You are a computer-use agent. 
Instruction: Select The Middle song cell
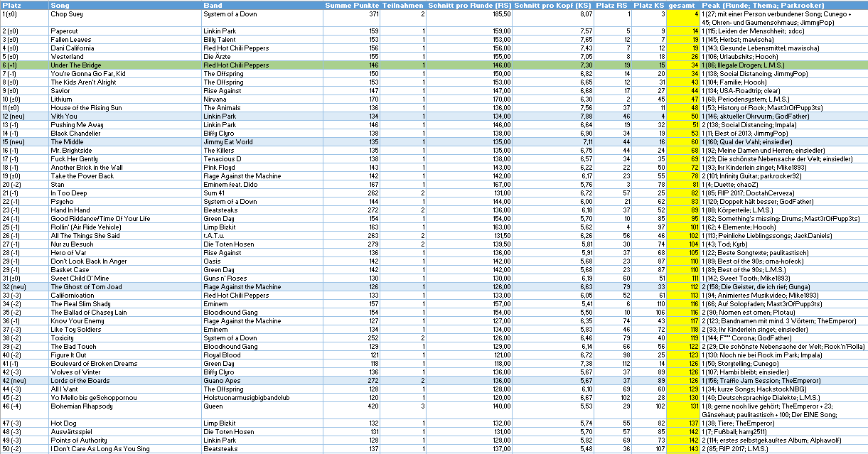coord(125,142)
